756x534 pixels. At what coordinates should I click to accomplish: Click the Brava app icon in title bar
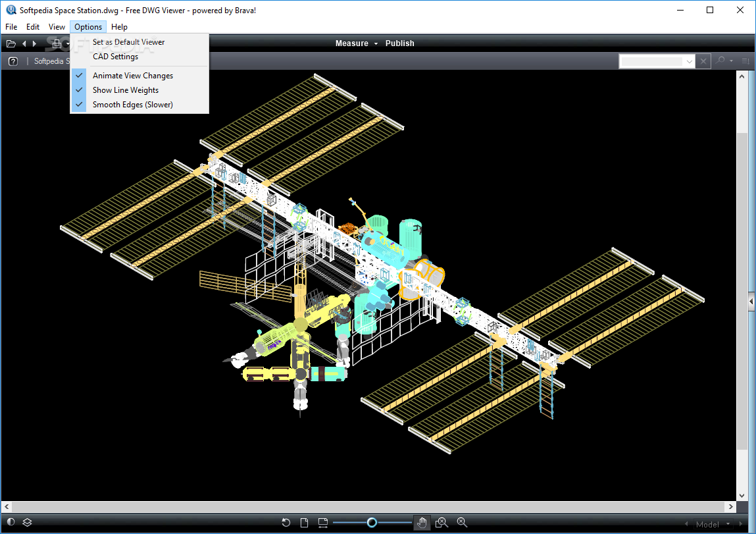click(11, 10)
